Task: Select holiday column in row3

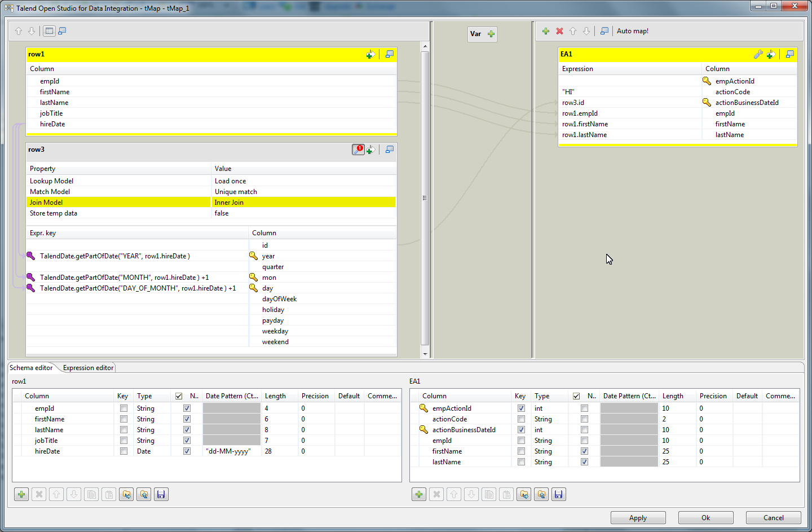Action: pos(323,310)
